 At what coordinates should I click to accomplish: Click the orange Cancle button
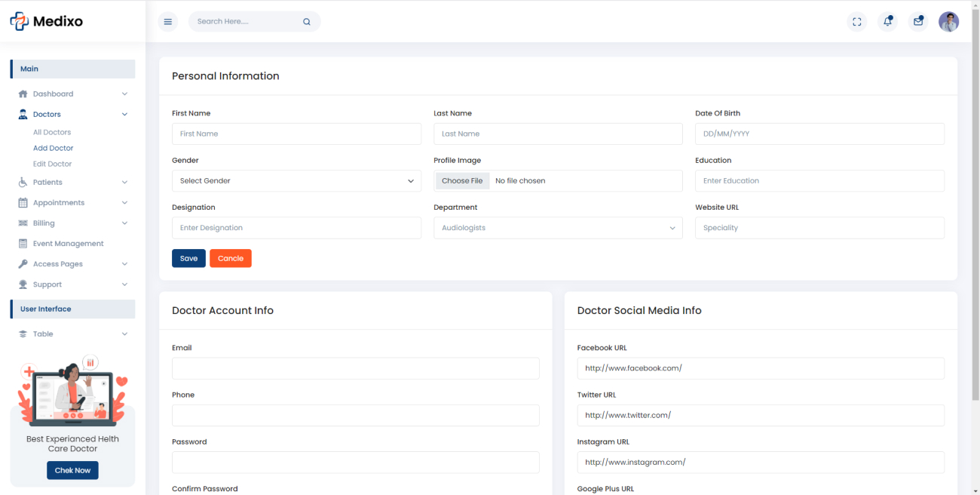[x=231, y=258]
